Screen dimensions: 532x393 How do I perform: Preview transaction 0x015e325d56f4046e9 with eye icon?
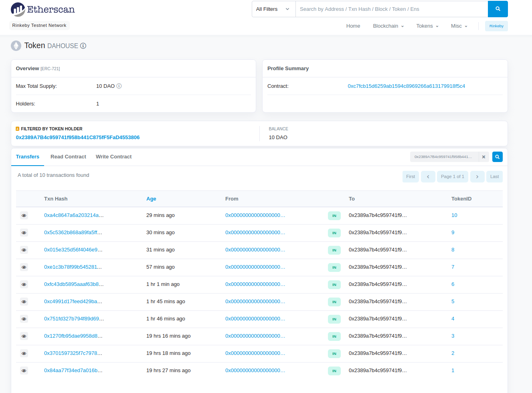coord(24,250)
